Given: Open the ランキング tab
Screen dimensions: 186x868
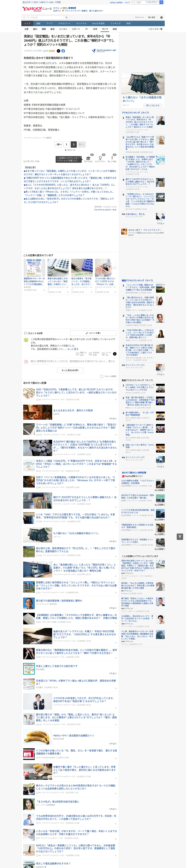Looking at the screenshot, I should pyautogui.click(x=115, y=24).
